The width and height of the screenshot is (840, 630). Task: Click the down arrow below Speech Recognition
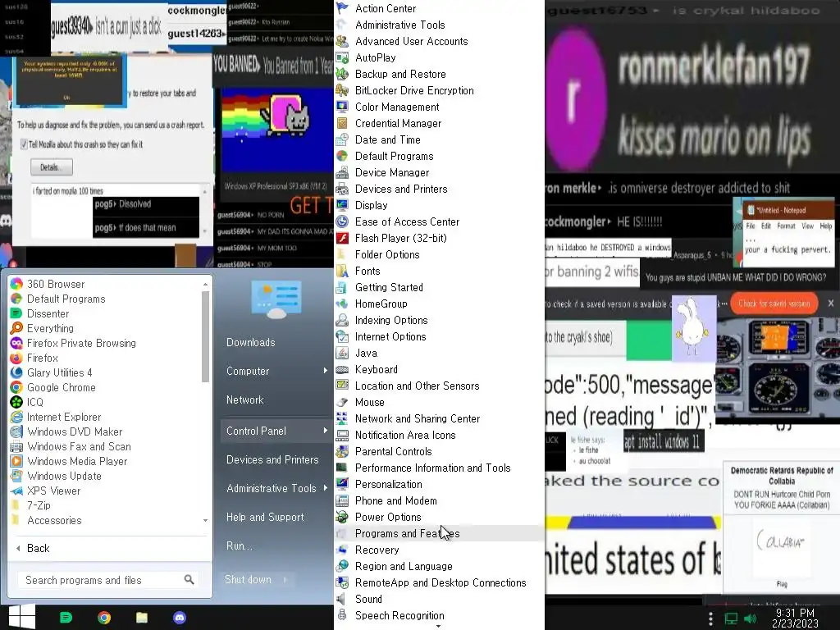click(x=438, y=626)
